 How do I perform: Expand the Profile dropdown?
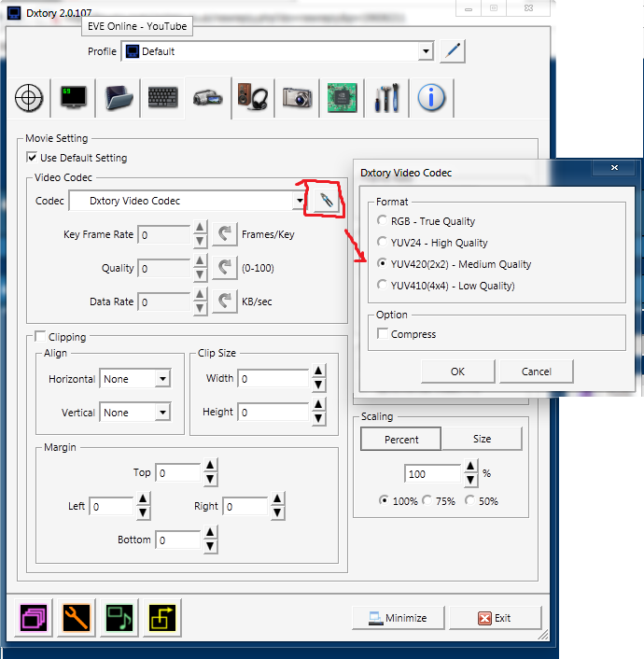pyautogui.click(x=426, y=51)
